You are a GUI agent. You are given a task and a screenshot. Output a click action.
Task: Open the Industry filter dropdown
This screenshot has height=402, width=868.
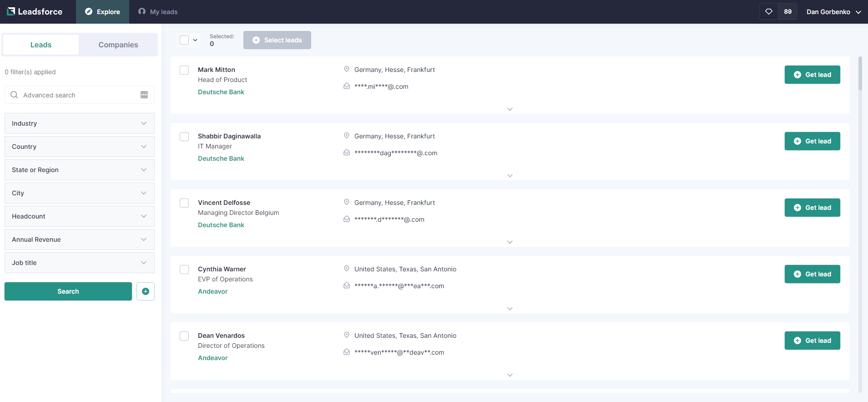(x=80, y=123)
